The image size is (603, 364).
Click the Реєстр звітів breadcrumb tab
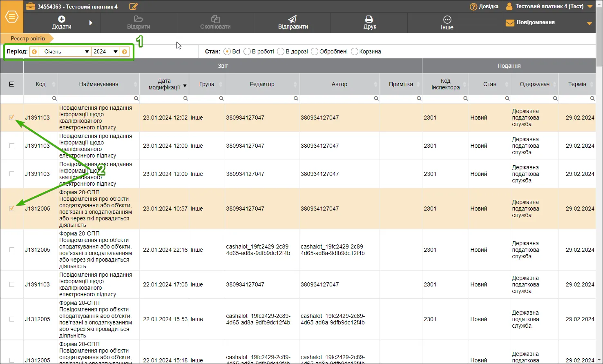click(27, 38)
